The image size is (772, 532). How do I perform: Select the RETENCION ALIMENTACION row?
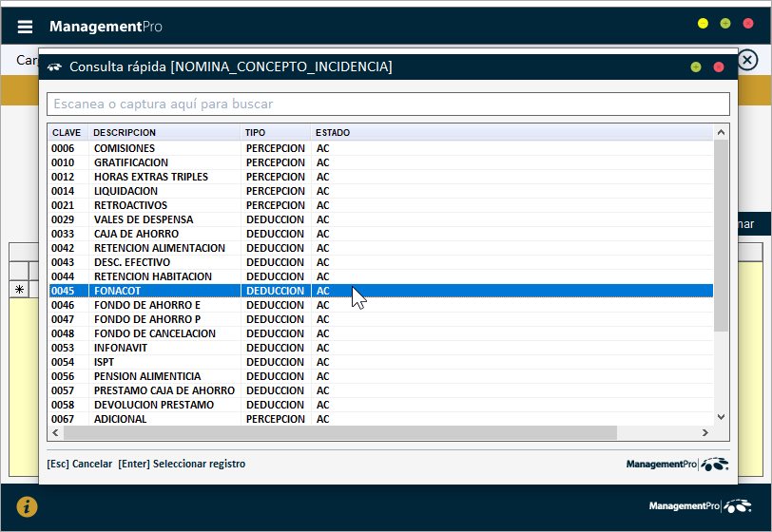pyautogui.click(x=380, y=248)
